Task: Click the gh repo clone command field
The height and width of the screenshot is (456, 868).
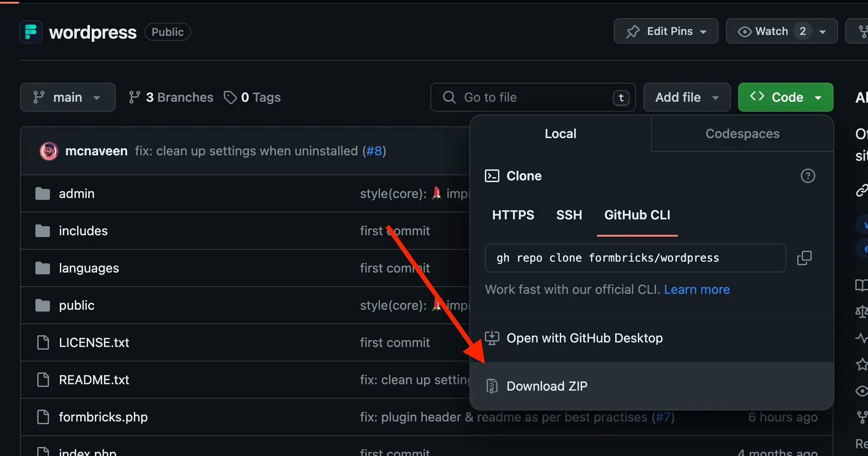Action: pyautogui.click(x=635, y=258)
